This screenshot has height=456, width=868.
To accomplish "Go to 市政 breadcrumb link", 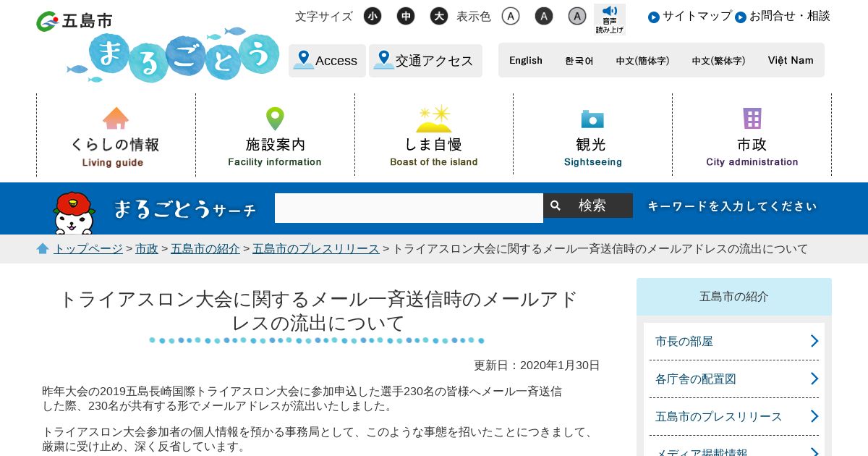I will coord(147,249).
